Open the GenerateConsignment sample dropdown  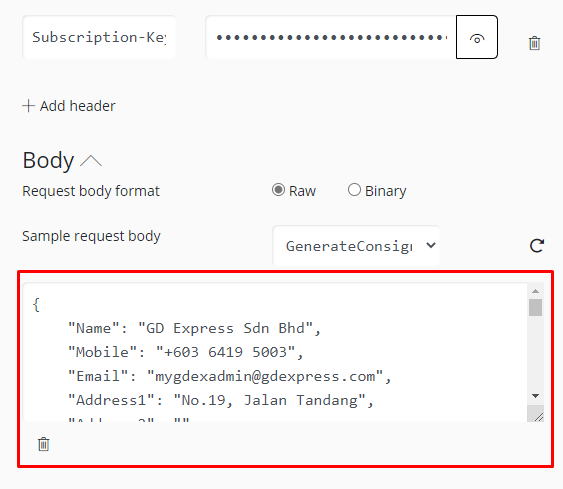click(356, 246)
